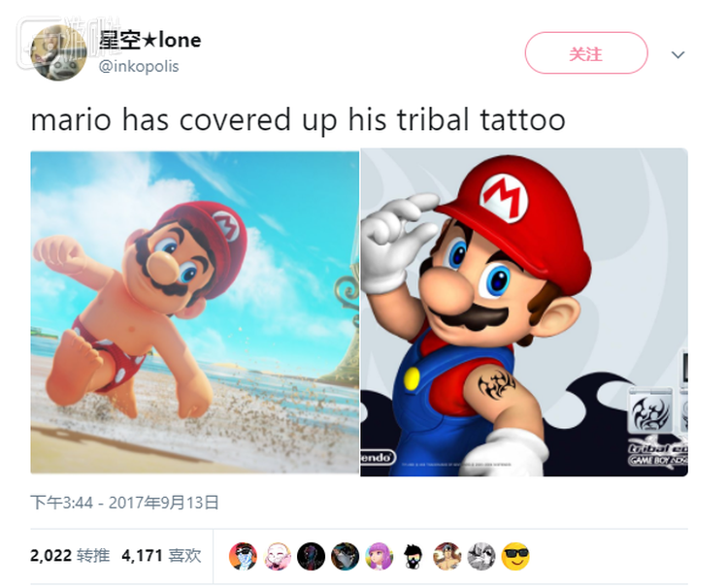
Task: Open the fourth liker's avatar
Action: tap(345, 556)
